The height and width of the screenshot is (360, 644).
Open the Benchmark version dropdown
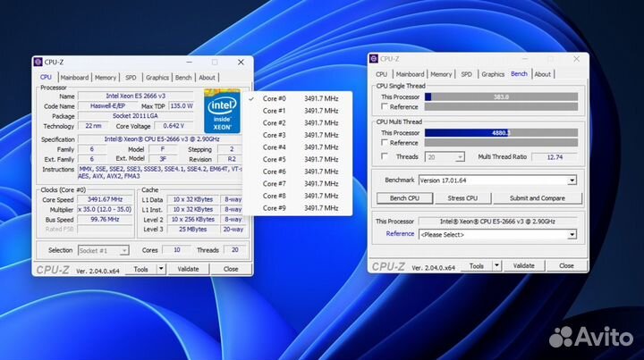[x=572, y=180]
